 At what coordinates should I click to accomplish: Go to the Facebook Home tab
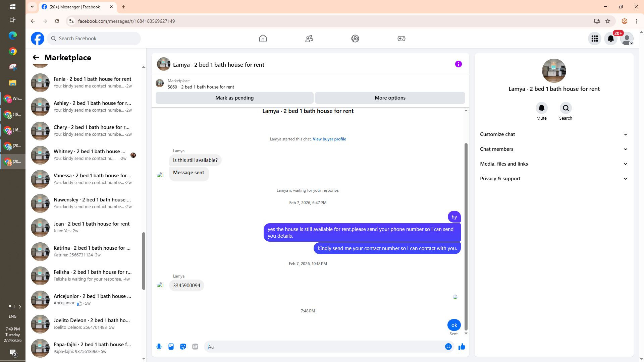pyautogui.click(x=263, y=39)
